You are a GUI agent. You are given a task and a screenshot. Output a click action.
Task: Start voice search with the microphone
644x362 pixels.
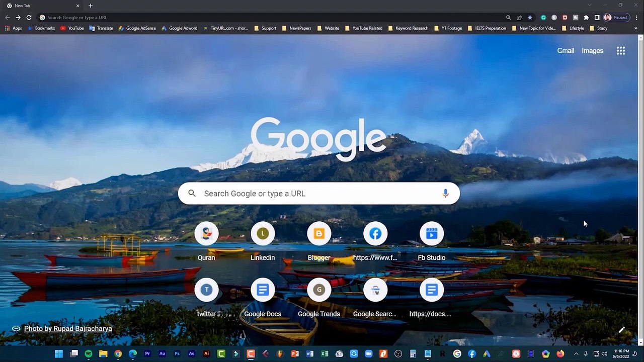[445, 194]
